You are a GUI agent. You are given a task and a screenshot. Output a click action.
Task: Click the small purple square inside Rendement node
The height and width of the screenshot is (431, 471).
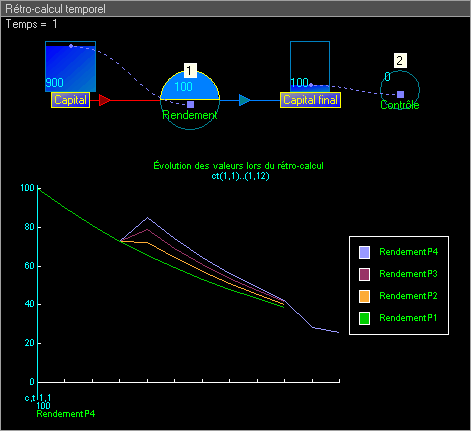190,105
